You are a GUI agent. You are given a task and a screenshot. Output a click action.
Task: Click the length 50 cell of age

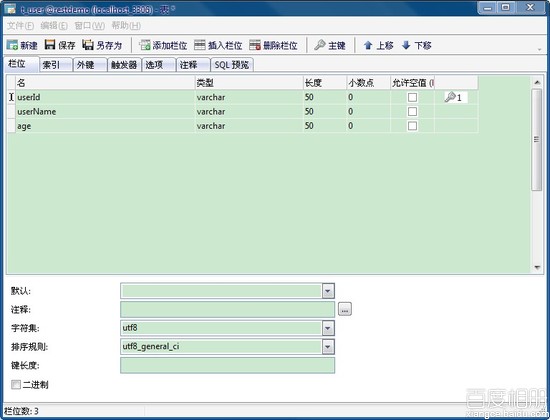(x=324, y=126)
